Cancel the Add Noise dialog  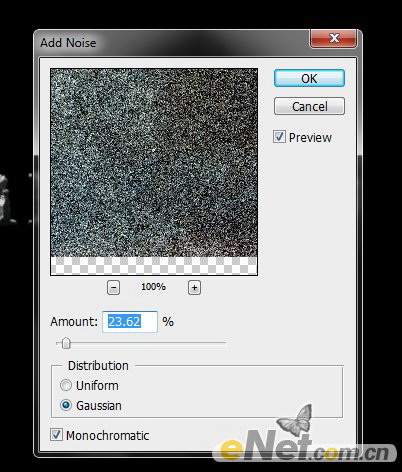309,106
